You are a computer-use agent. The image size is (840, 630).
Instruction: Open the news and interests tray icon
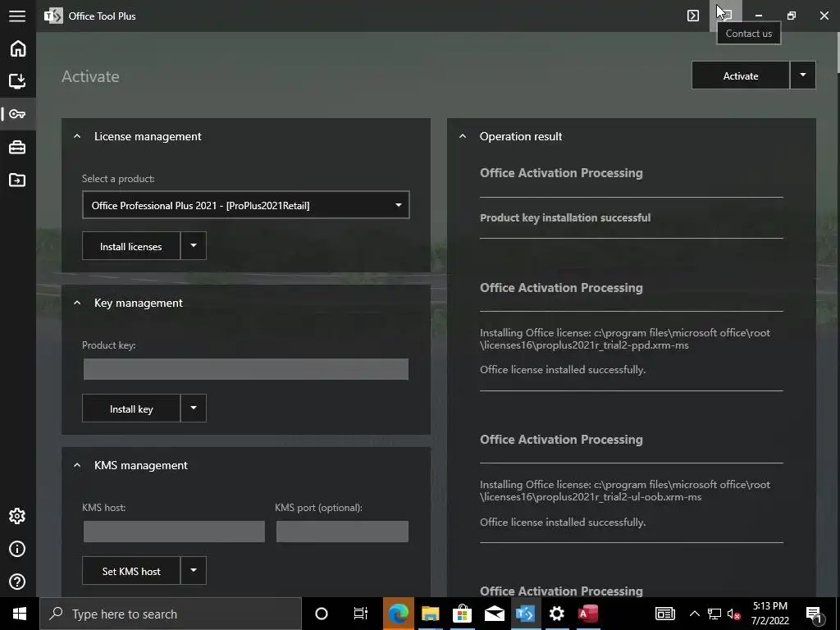[664, 614]
